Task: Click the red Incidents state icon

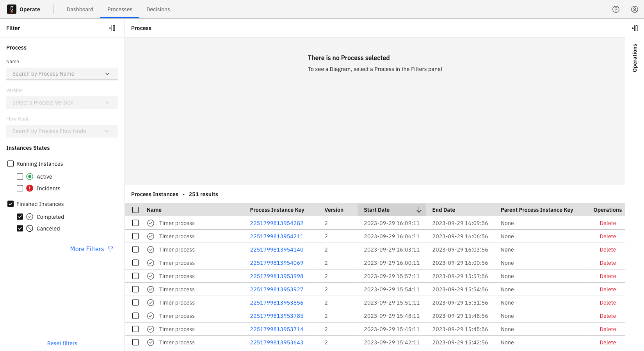Action: (30, 188)
